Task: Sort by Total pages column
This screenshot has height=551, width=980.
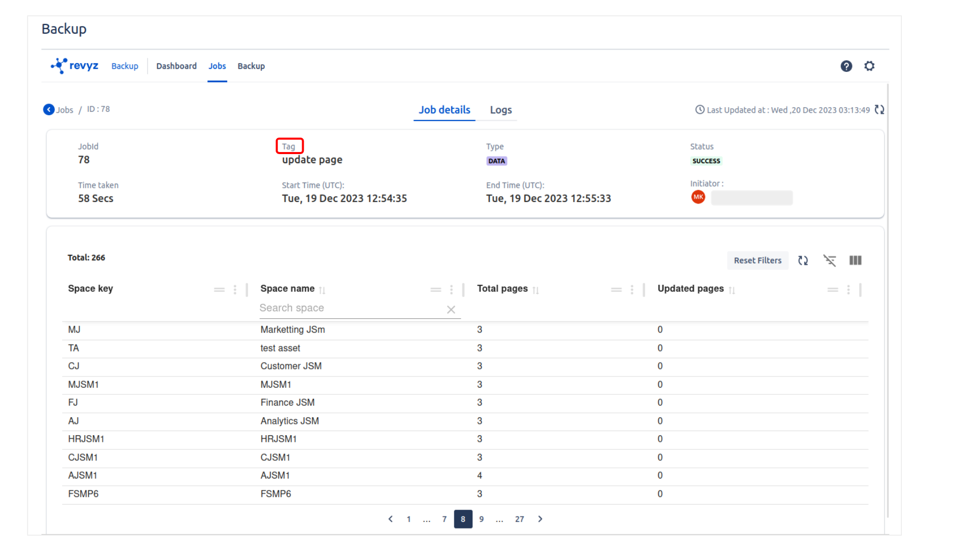Action: coord(535,290)
